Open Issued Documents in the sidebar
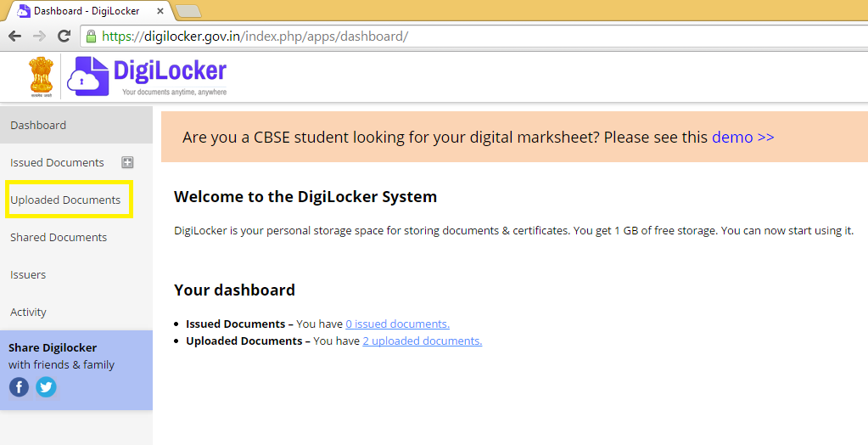 [57, 162]
